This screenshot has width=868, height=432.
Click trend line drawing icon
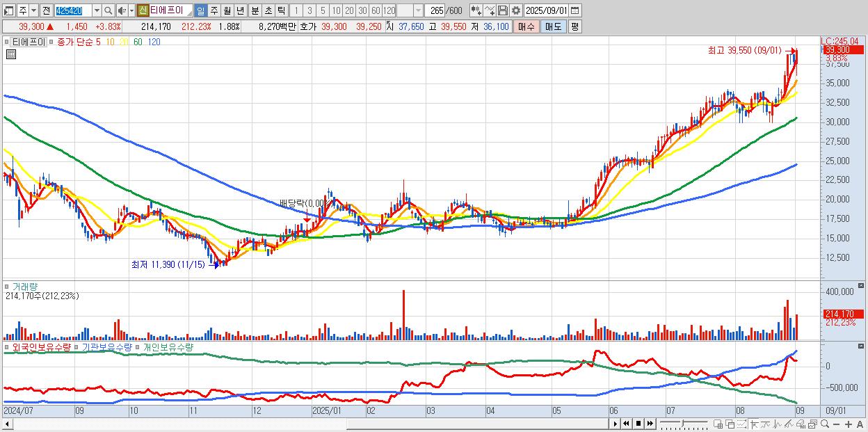point(766,424)
